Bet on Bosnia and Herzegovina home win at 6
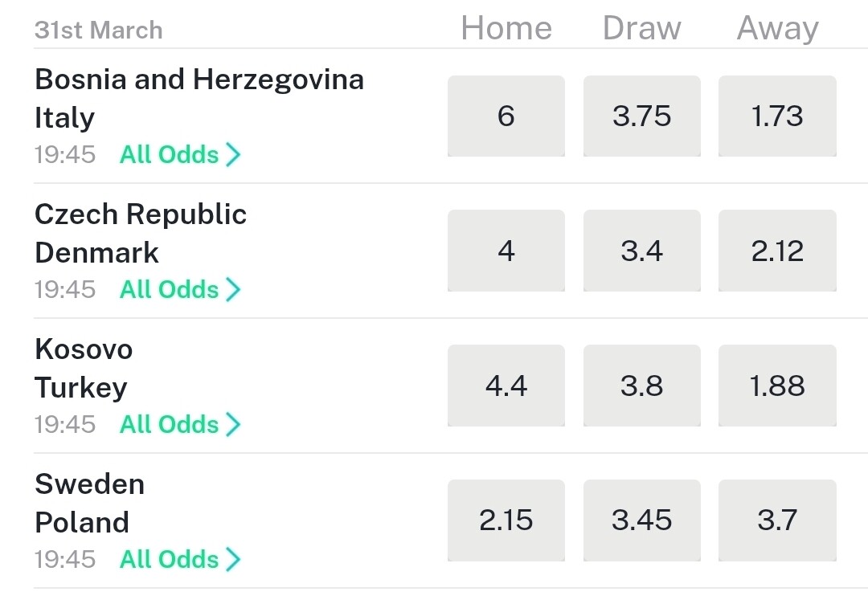 pyautogui.click(x=506, y=116)
